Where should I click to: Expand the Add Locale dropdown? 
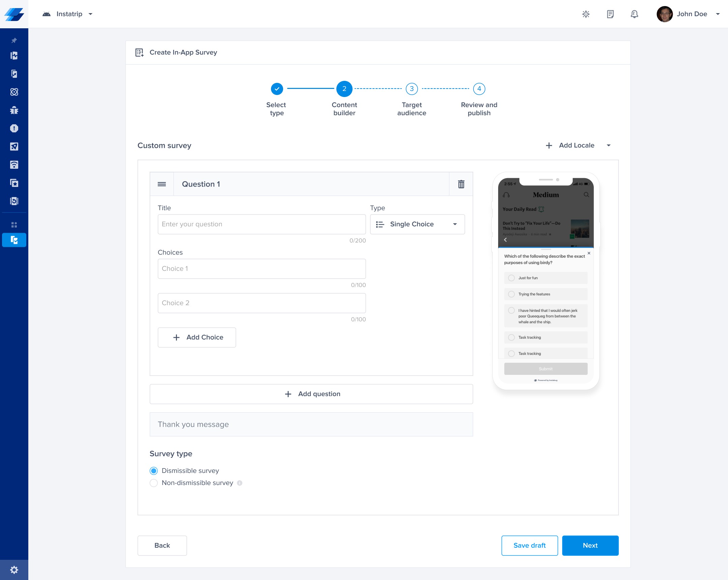pos(608,146)
